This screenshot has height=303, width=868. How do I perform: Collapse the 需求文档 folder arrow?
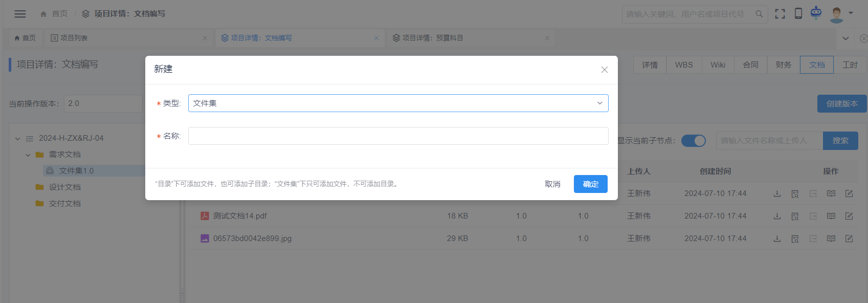point(28,155)
